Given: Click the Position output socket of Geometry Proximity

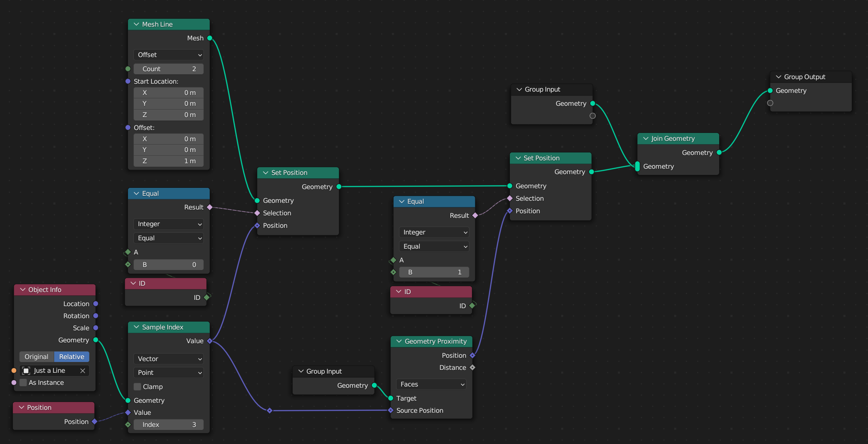Looking at the screenshot, I should coord(472,355).
